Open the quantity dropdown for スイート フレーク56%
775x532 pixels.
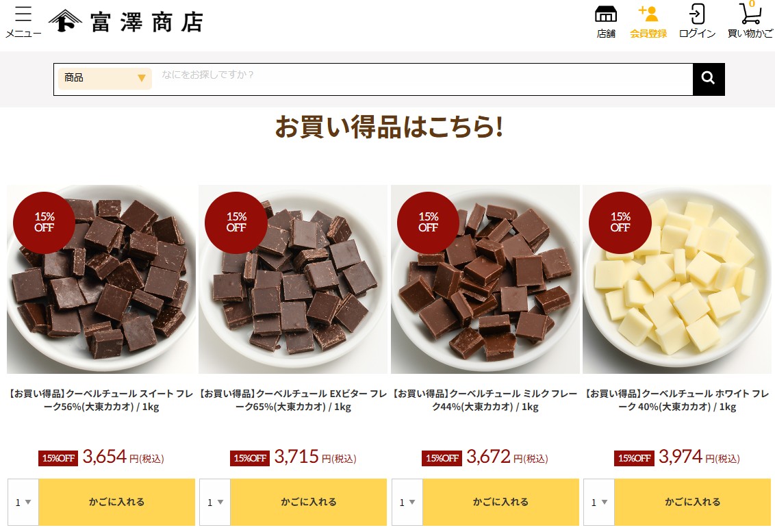click(23, 503)
